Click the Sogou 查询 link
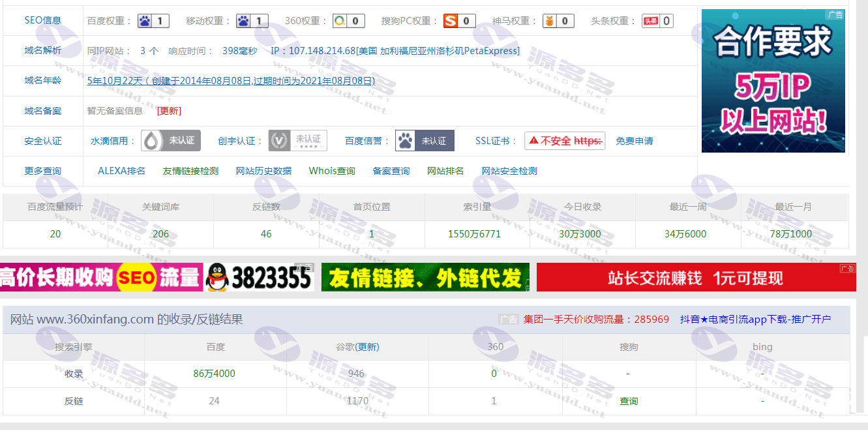 [629, 401]
